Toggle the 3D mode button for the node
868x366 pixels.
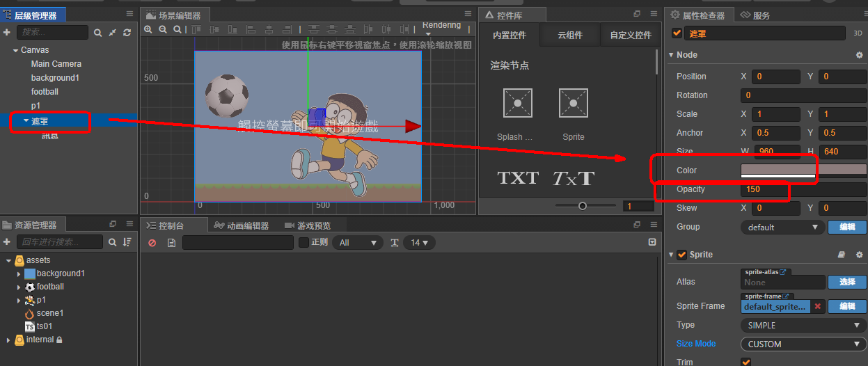(858, 33)
